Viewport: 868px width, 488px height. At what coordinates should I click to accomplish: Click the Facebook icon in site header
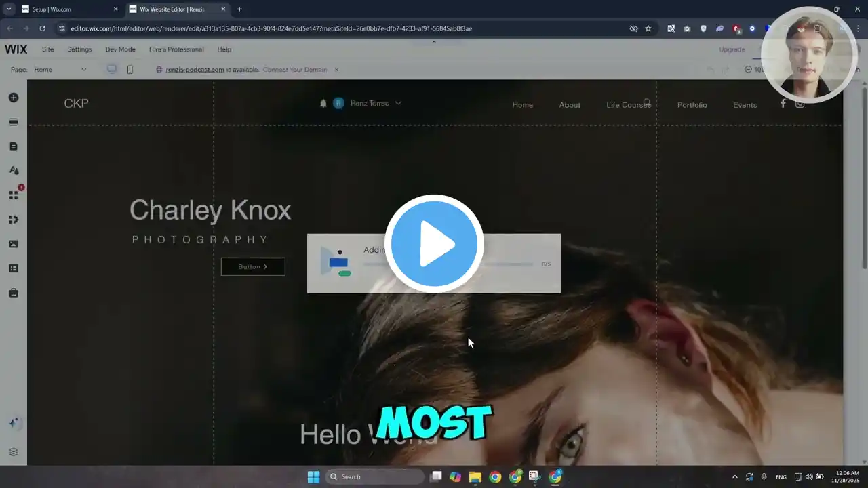pyautogui.click(x=783, y=104)
